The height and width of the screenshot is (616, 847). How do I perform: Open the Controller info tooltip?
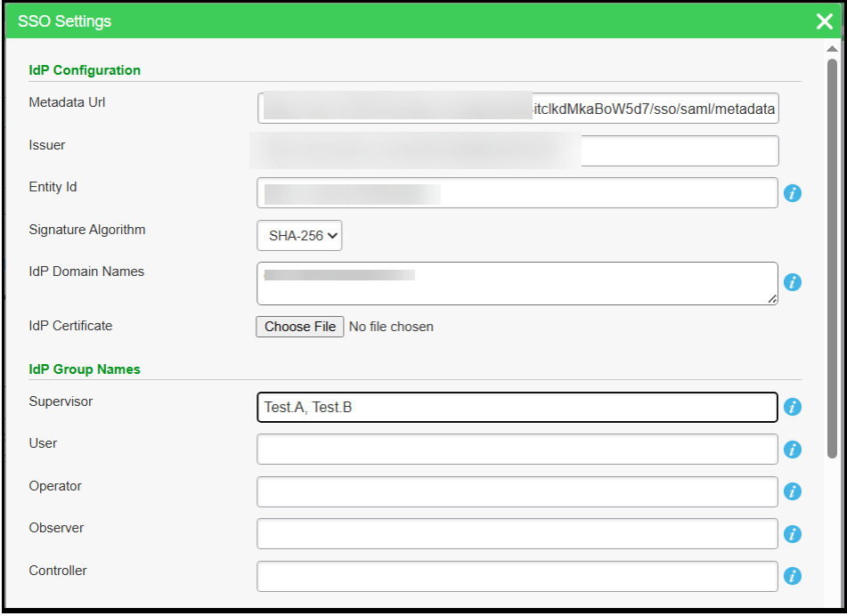tap(793, 576)
